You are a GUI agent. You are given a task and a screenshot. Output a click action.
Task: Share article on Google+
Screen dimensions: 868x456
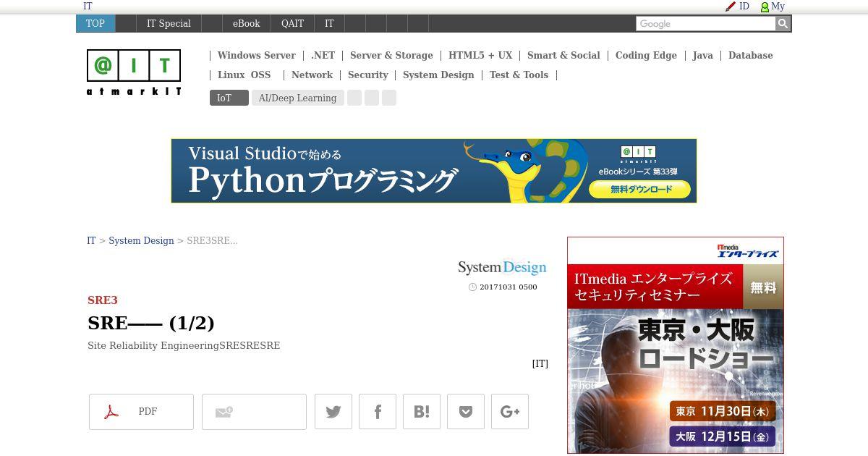[510, 412]
